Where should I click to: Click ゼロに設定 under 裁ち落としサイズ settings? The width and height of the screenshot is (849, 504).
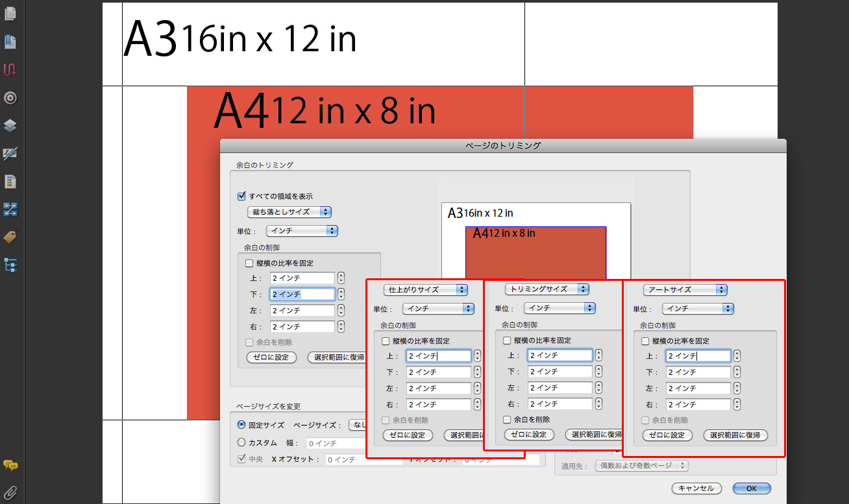pos(271,357)
